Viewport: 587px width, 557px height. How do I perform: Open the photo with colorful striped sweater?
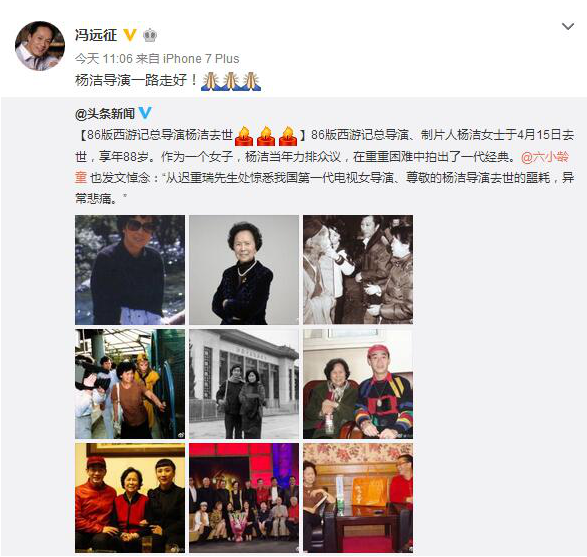(358, 384)
